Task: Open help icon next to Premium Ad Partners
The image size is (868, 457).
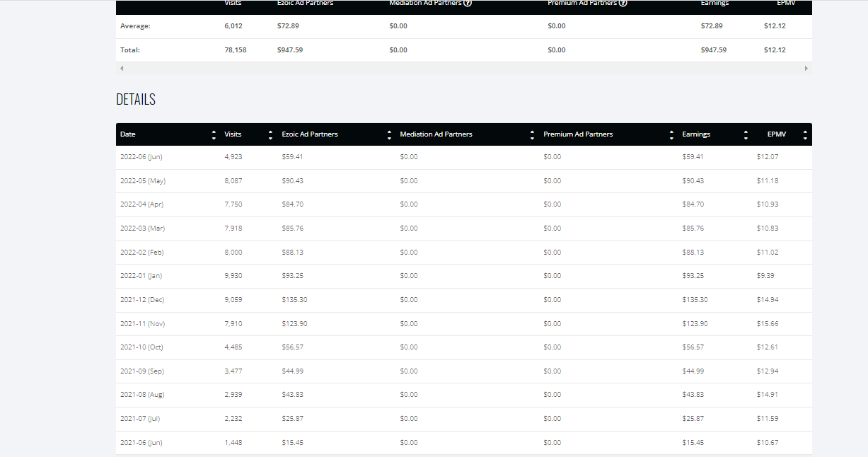Action: coord(623,4)
